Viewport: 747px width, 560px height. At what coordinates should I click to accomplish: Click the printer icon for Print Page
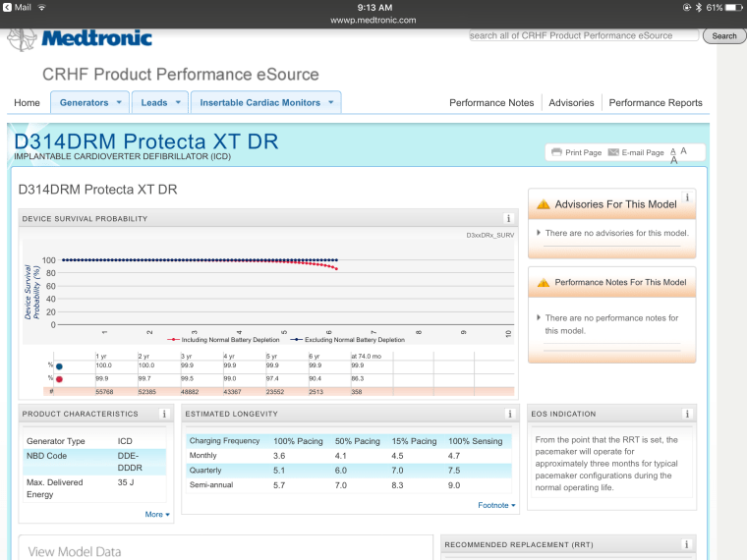pos(556,152)
